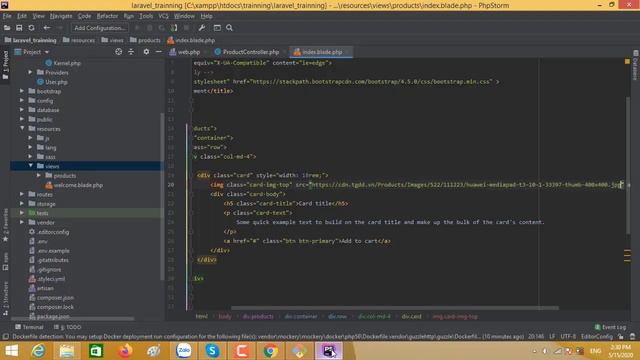This screenshot has height=360, width=640.
Task: Expand the Providers folder
Action: click(30, 72)
